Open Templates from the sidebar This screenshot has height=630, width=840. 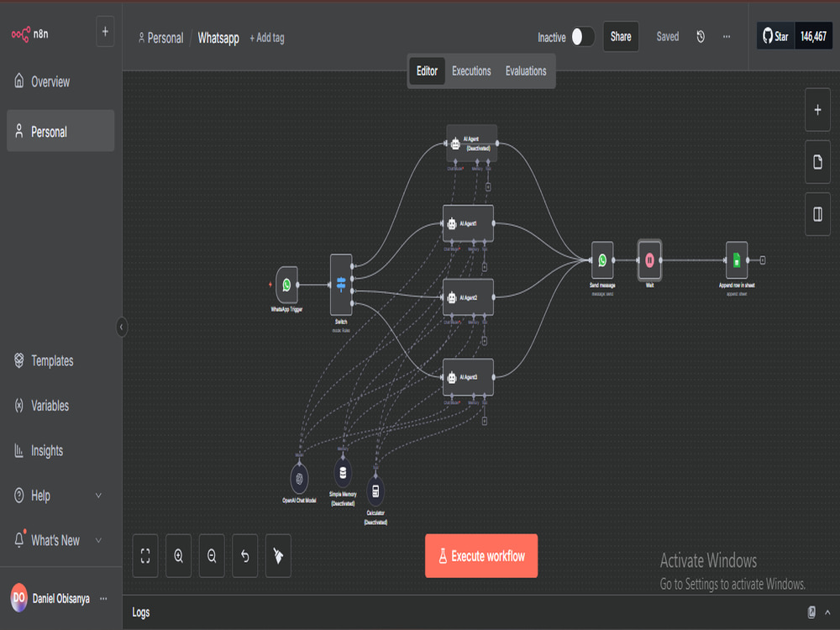pyautogui.click(x=52, y=360)
